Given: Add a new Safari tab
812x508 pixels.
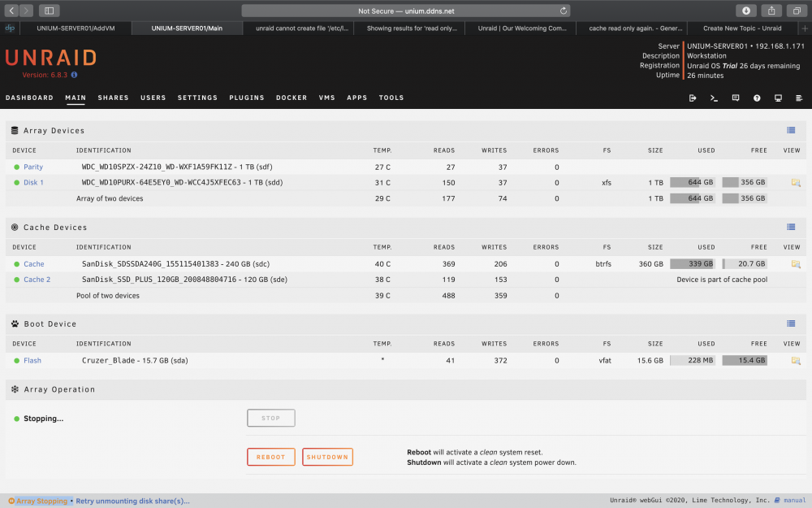Looking at the screenshot, I should (805, 28).
